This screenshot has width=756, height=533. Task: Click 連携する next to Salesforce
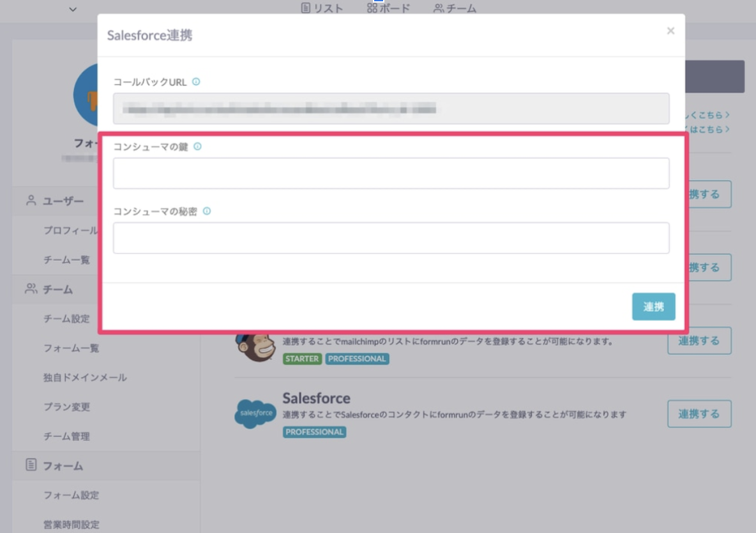pyautogui.click(x=699, y=413)
